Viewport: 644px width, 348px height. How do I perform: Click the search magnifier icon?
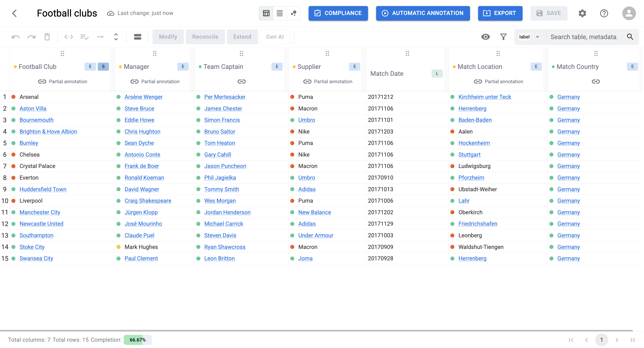tap(630, 37)
